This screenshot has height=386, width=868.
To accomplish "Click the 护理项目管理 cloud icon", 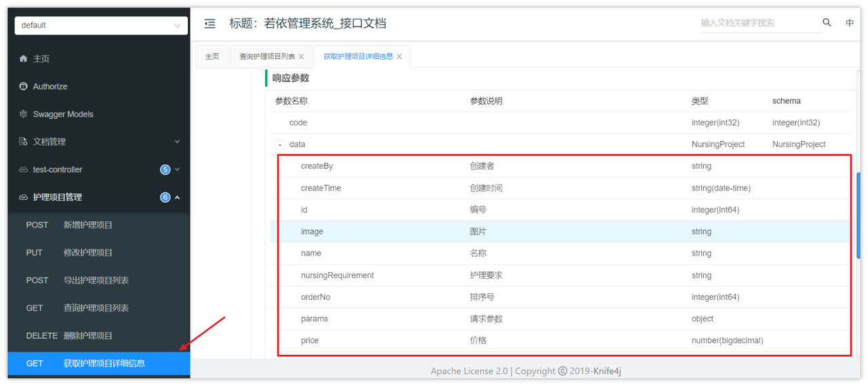I will (24, 197).
